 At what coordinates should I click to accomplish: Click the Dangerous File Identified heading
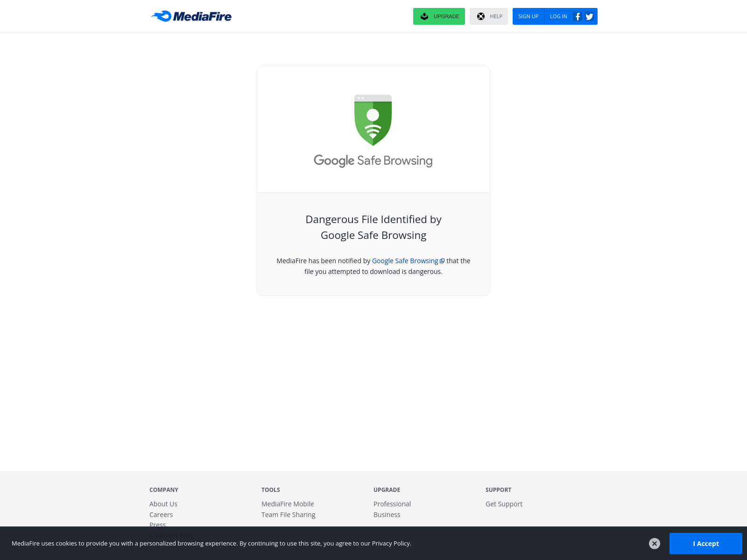[x=373, y=227]
